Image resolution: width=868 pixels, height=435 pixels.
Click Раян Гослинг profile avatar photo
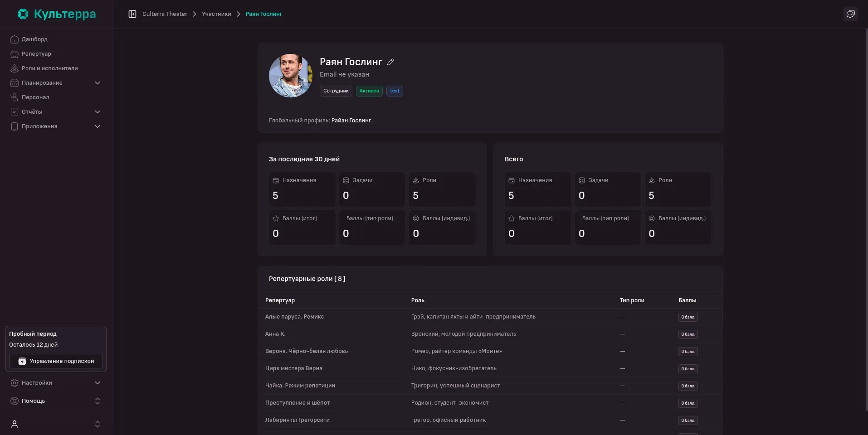[x=291, y=76]
